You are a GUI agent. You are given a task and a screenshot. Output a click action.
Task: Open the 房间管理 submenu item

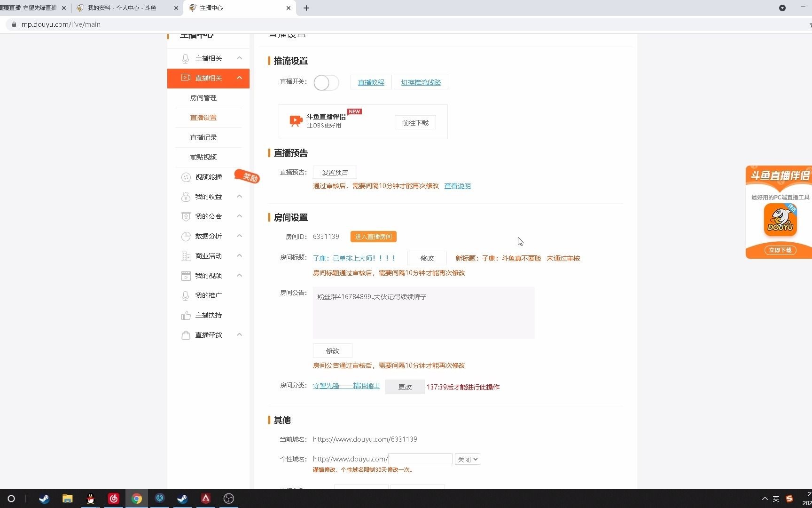coord(203,98)
